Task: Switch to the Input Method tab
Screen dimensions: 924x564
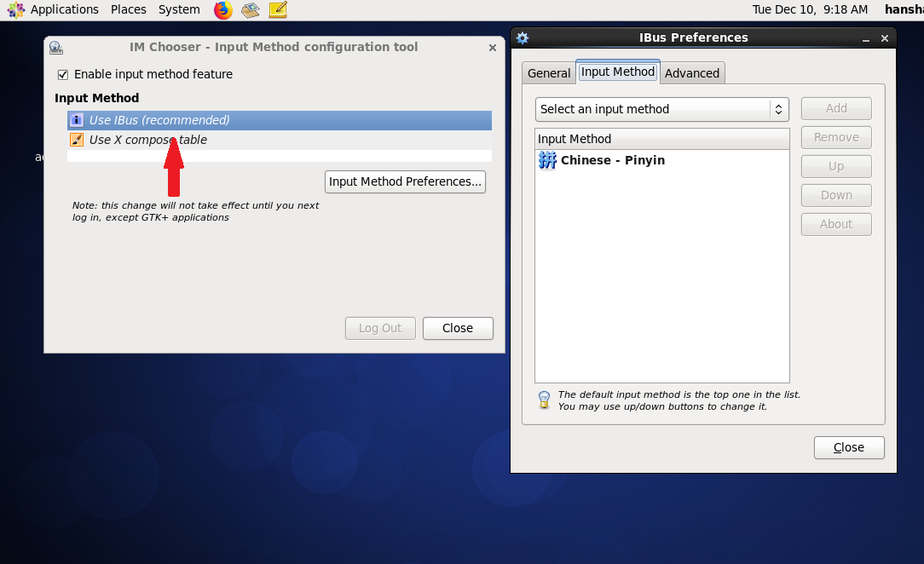Action: pyautogui.click(x=618, y=72)
